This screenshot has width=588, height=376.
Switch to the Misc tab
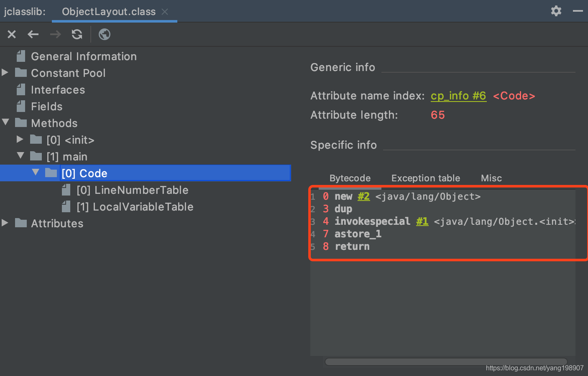click(491, 178)
